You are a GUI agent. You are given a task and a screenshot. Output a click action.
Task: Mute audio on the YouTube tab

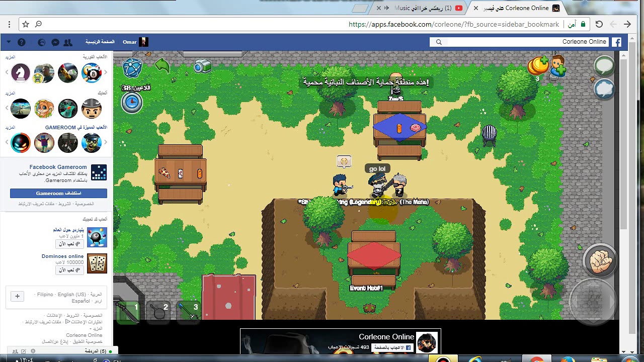pos(387,8)
